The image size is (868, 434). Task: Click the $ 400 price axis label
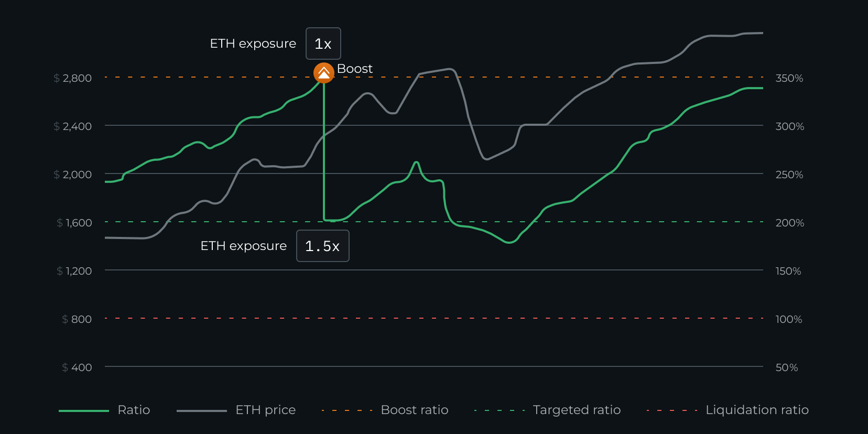[77, 367]
